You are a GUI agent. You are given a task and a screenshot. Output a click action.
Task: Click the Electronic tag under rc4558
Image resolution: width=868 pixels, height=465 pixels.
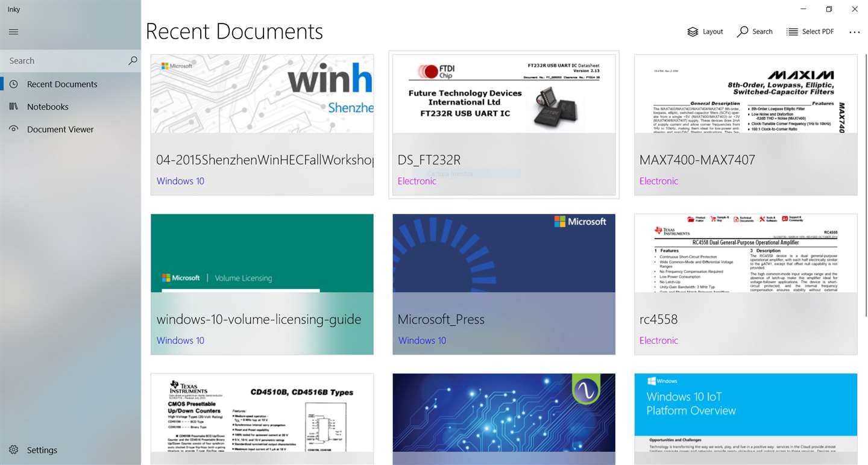pos(659,340)
